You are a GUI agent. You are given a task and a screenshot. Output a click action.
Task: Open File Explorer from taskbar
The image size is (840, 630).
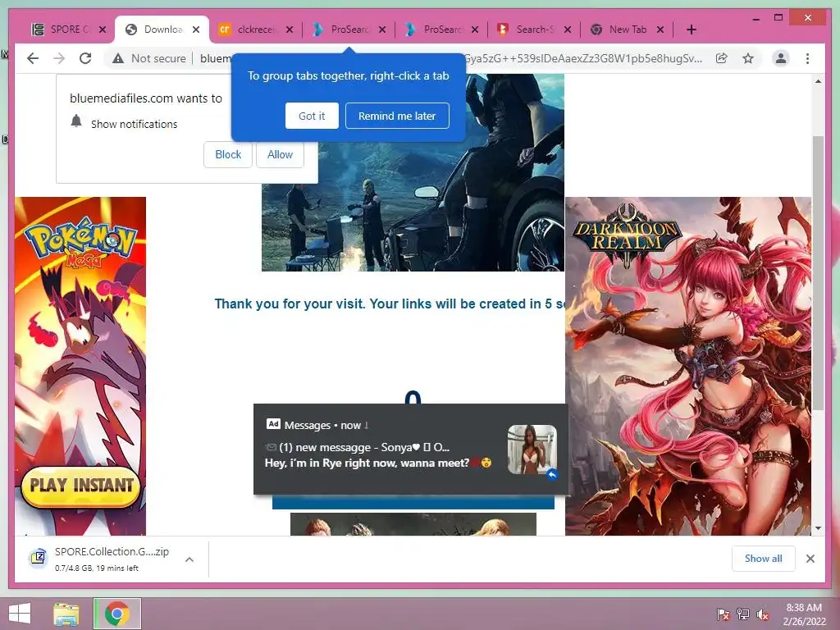pyautogui.click(x=66, y=614)
